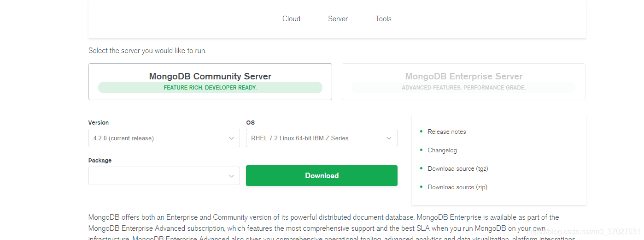Click Download source (zip) link

(x=457, y=187)
